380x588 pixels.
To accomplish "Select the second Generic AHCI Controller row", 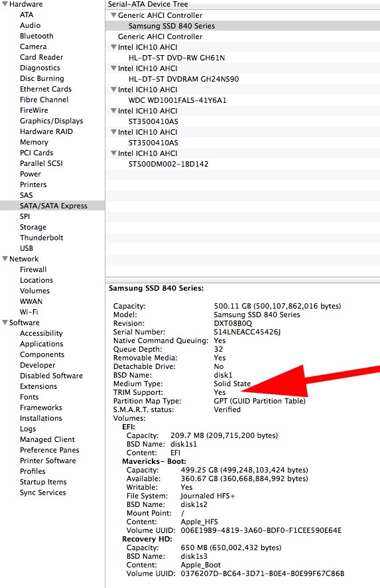I will [243, 37].
